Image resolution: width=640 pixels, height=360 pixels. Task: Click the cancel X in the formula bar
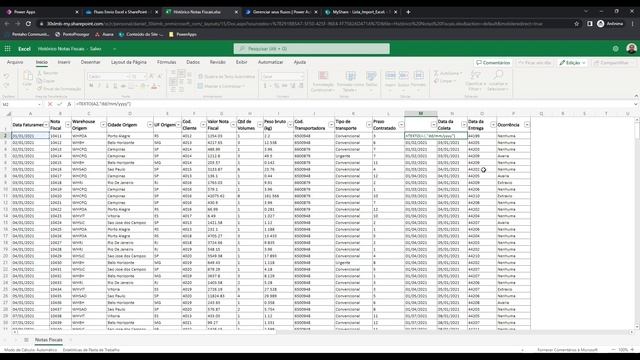click(50, 104)
